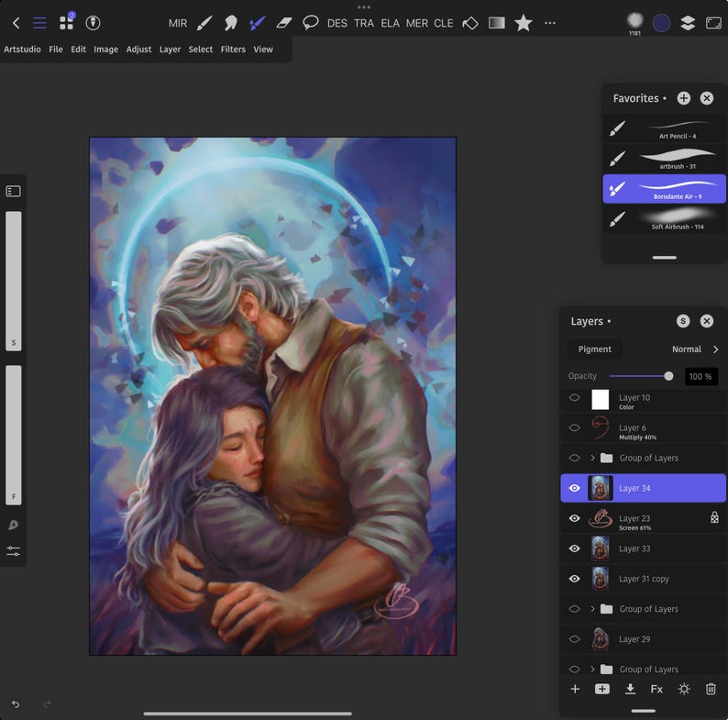Show Layer 10 with its eye icon
The width and height of the screenshot is (728, 720).
click(574, 398)
